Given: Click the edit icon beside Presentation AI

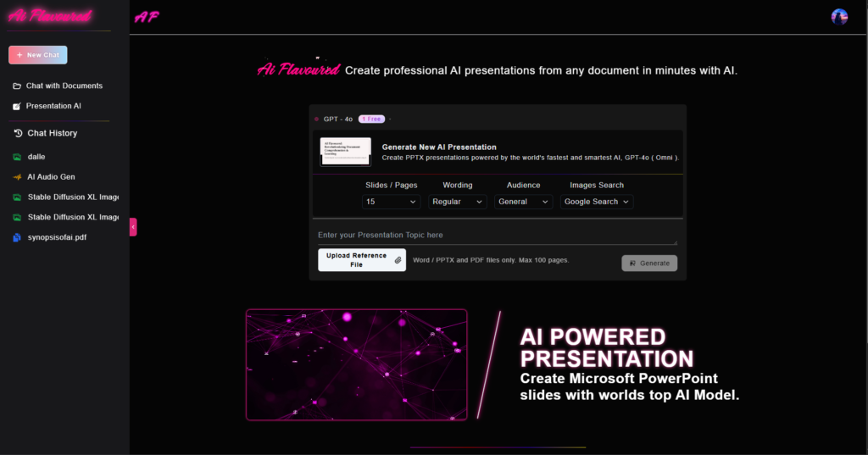Looking at the screenshot, I should tap(17, 106).
